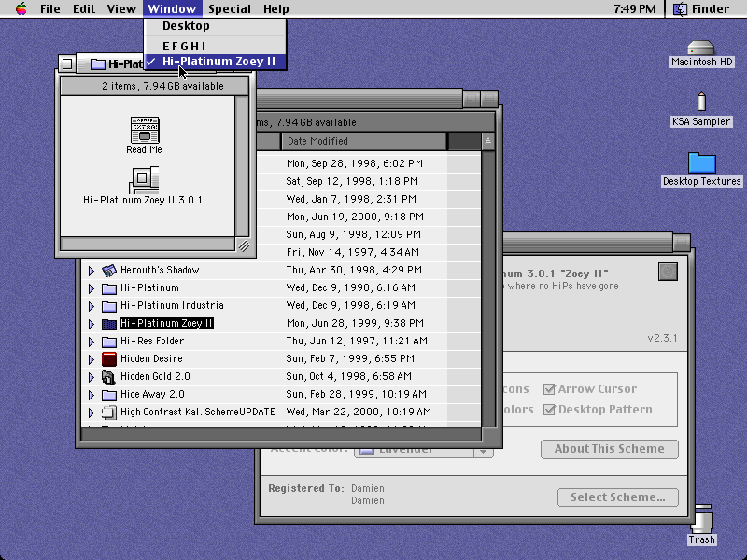Viewport: 747px width, 560px height.
Task: Click the folder icon beside Hi-Platinum Industria
Action: [109, 306]
